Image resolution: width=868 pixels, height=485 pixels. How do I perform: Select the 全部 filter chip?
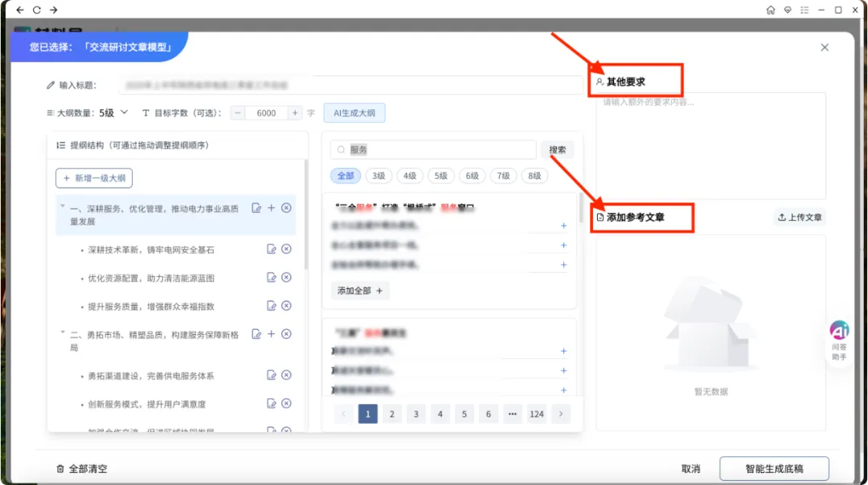(346, 176)
